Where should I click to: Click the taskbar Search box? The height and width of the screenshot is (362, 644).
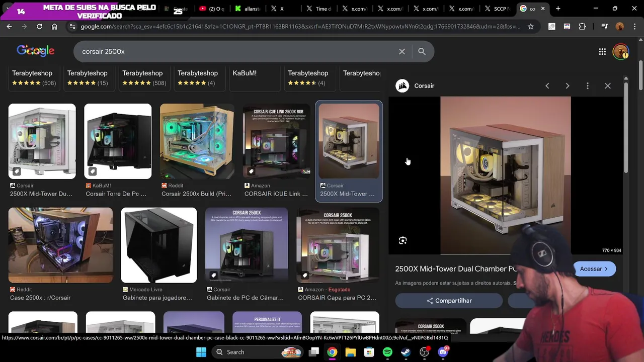point(258,352)
